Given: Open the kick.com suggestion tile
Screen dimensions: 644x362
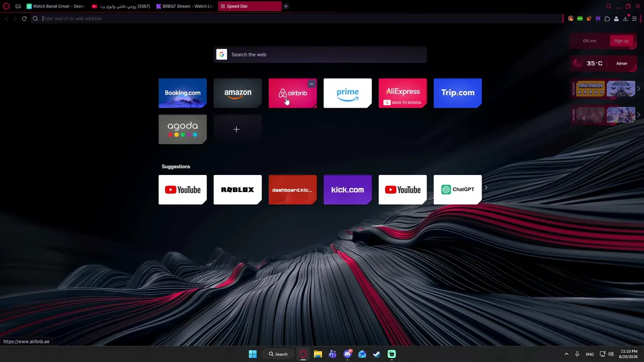Looking at the screenshot, I should point(348,190).
